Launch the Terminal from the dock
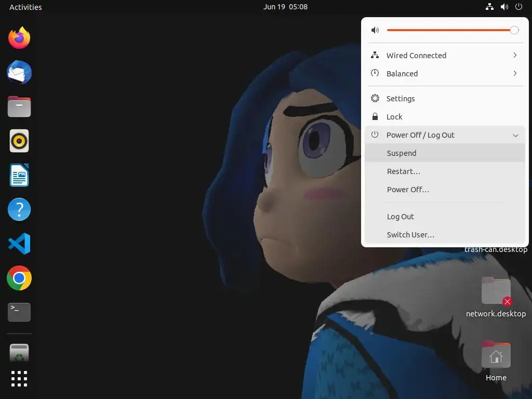The image size is (532, 399). point(19,312)
